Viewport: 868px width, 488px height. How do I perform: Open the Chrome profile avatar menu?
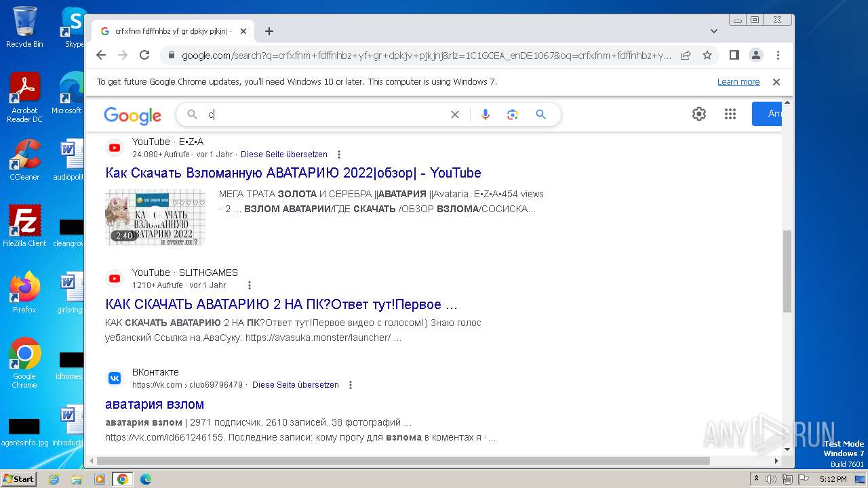756,55
